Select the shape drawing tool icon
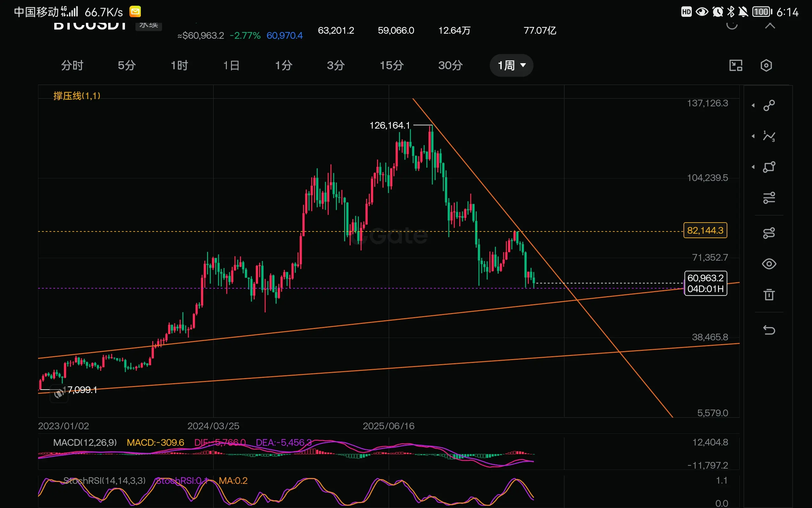812x508 pixels. pos(769,167)
